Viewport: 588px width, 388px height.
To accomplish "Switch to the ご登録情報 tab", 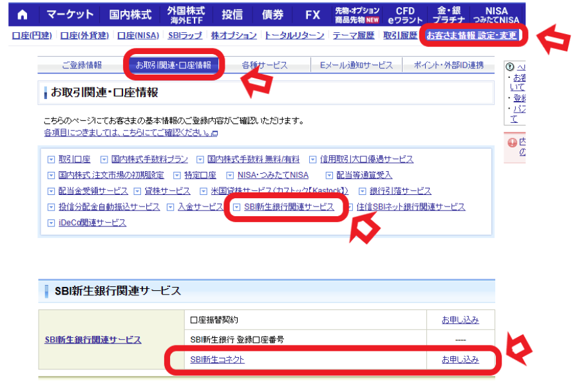I will pos(82,65).
